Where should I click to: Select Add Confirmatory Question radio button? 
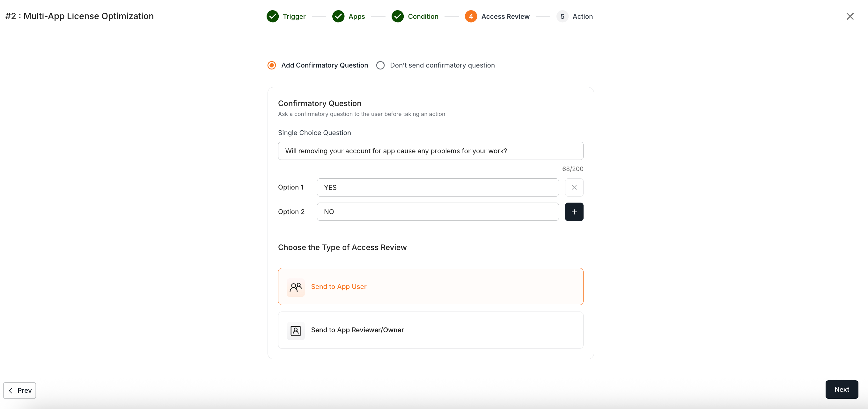(272, 65)
